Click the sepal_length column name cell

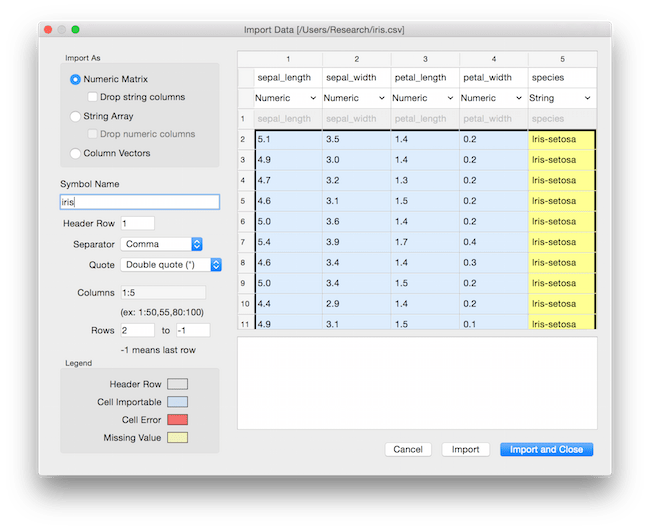point(288,78)
